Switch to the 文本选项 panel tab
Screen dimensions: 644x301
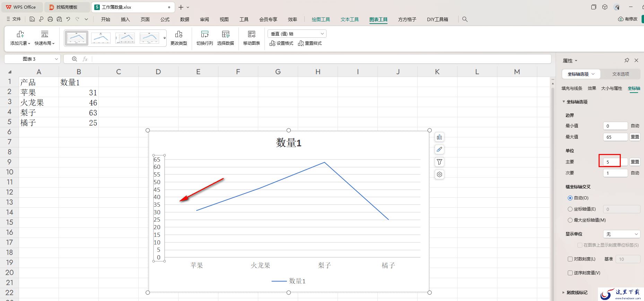coord(620,74)
